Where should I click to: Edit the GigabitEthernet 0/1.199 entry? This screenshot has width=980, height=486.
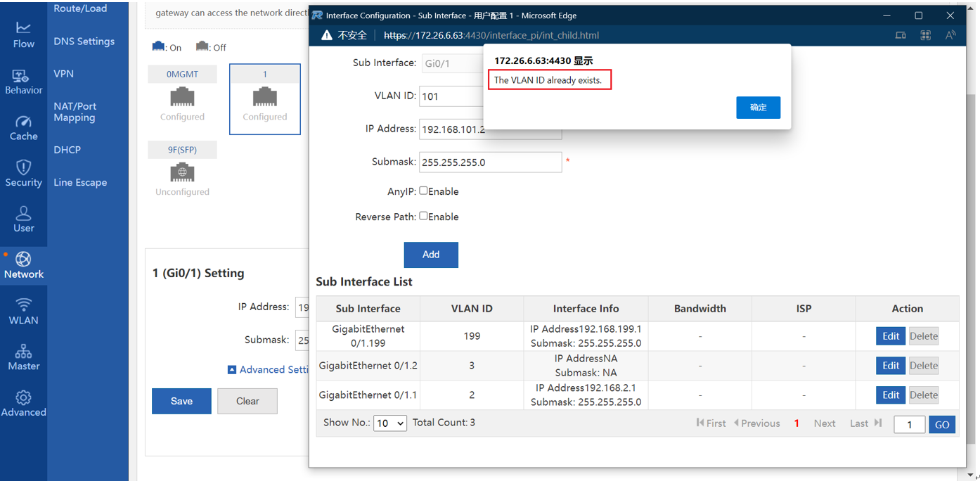pos(890,336)
